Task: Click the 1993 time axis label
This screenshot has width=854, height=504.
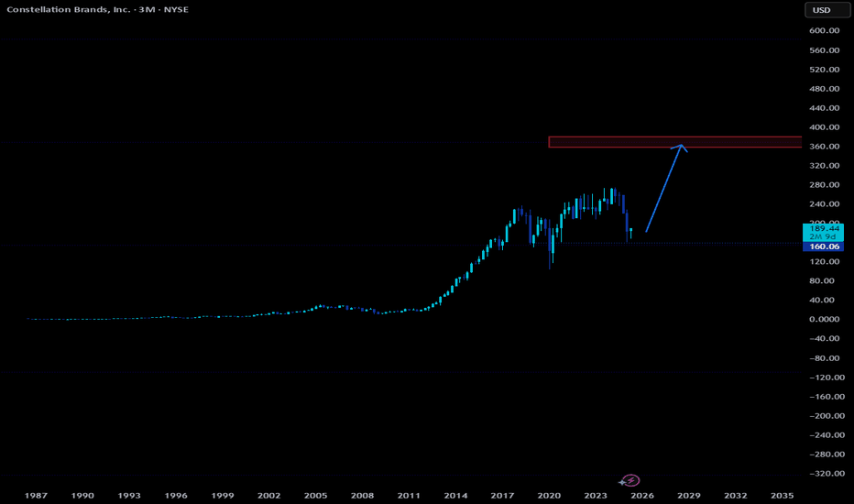Action: 129,495
